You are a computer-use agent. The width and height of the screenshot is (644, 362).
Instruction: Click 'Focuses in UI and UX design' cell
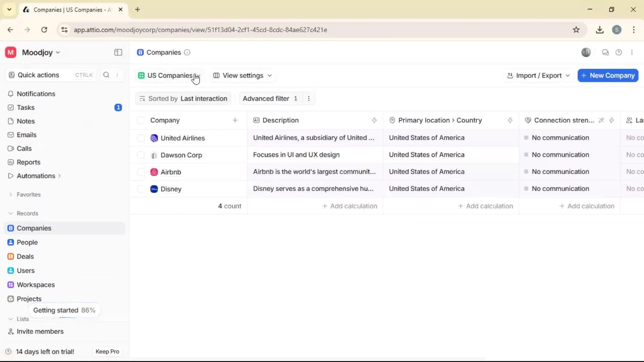click(315, 155)
